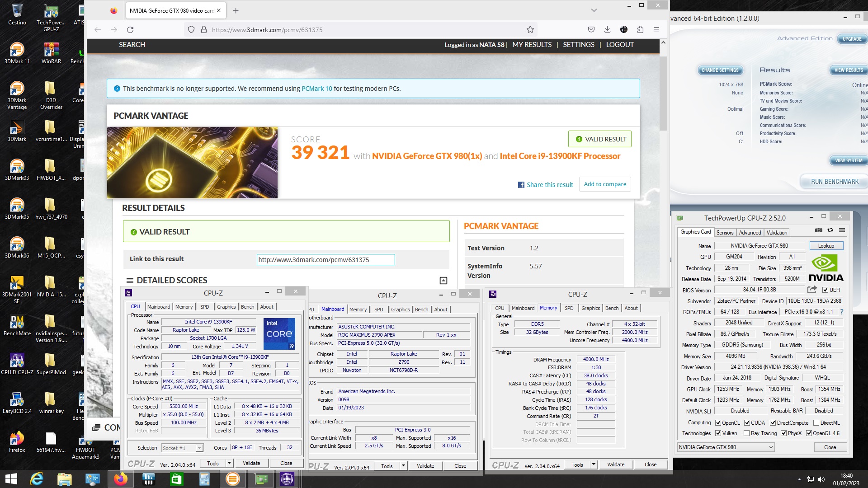Click result link text field
This screenshot has width=868, height=488.
click(x=325, y=260)
